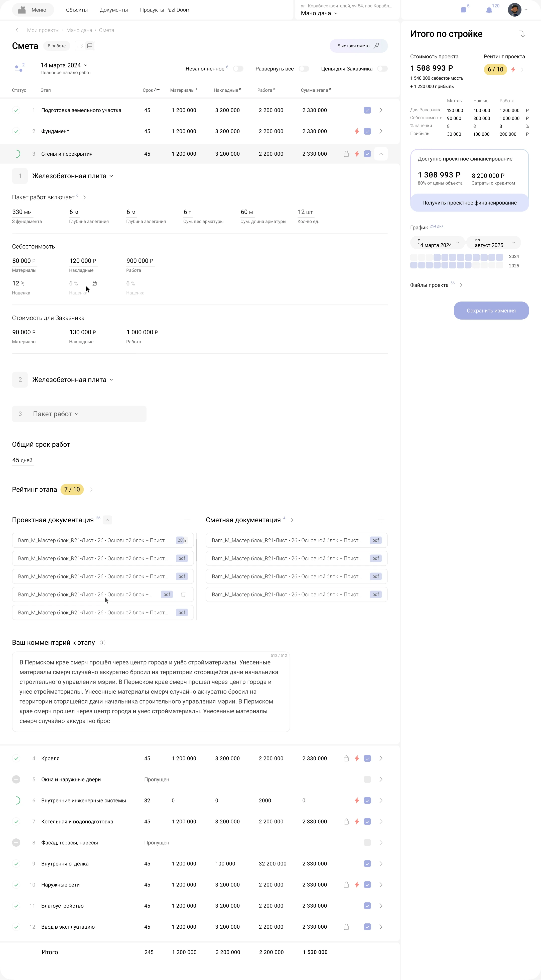The image size is (541, 980).
Task: Open the Объекты menu
Action: tap(77, 10)
